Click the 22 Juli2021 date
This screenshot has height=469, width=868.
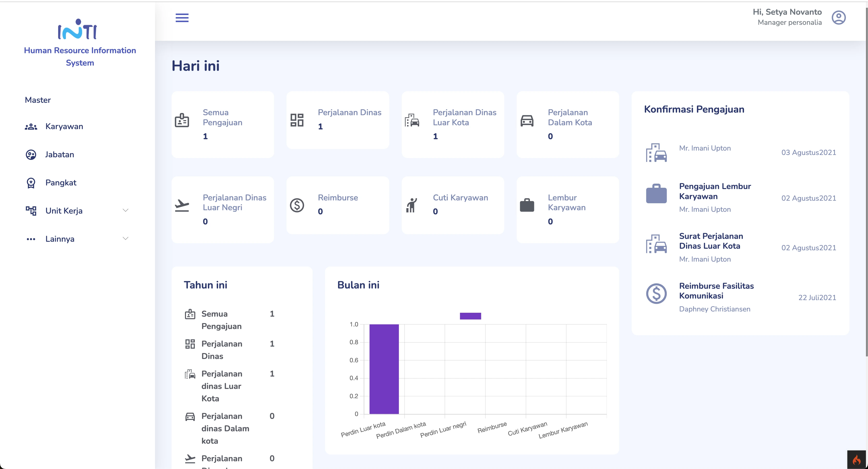817,298
